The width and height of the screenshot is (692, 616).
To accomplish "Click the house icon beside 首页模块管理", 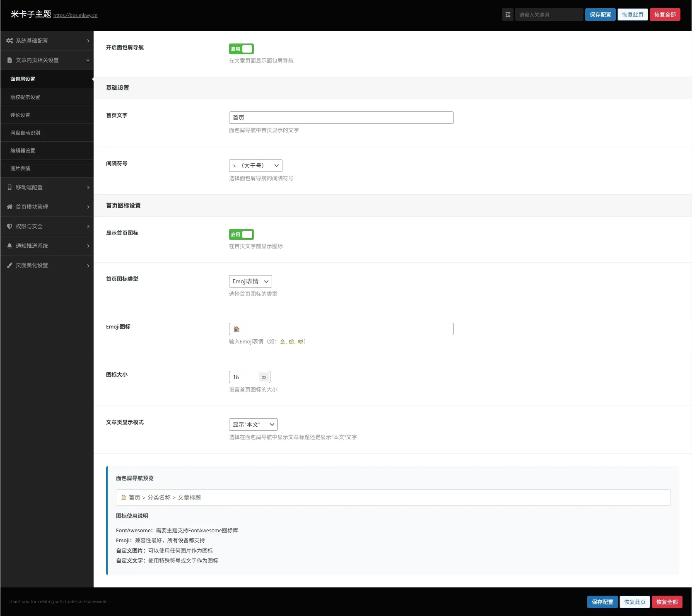I will tap(10, 207).
